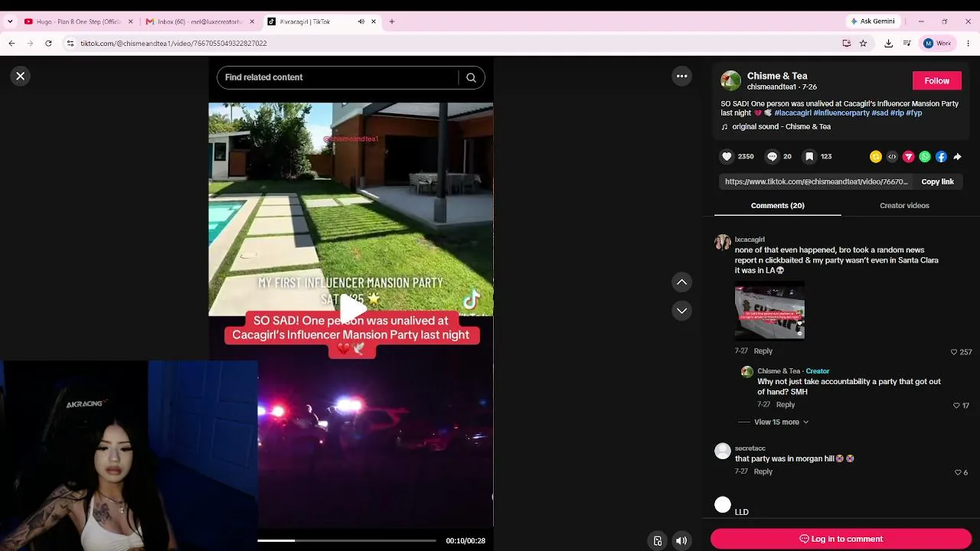Play the paused video
Image resolution: width=980 pixels, height=551 pixels.
[351, 308]
